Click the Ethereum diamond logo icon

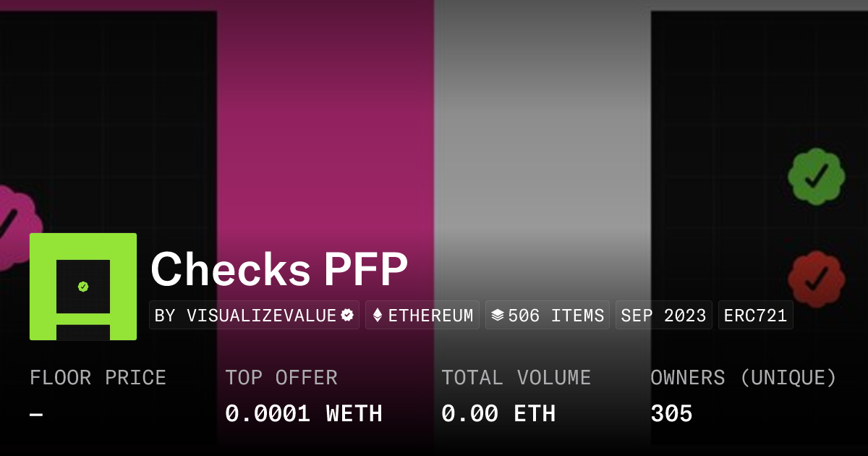coord(377,316)
